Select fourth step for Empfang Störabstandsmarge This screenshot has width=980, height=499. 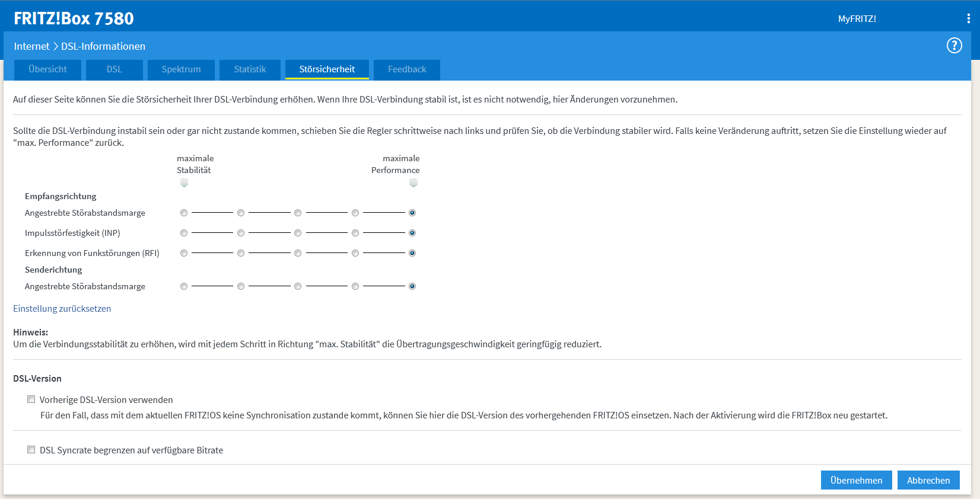(355, 213)
